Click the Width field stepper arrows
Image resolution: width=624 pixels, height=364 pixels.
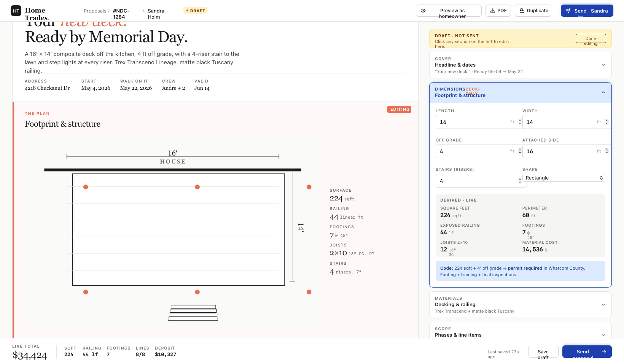pyautogui.click(x=606, y=122)
